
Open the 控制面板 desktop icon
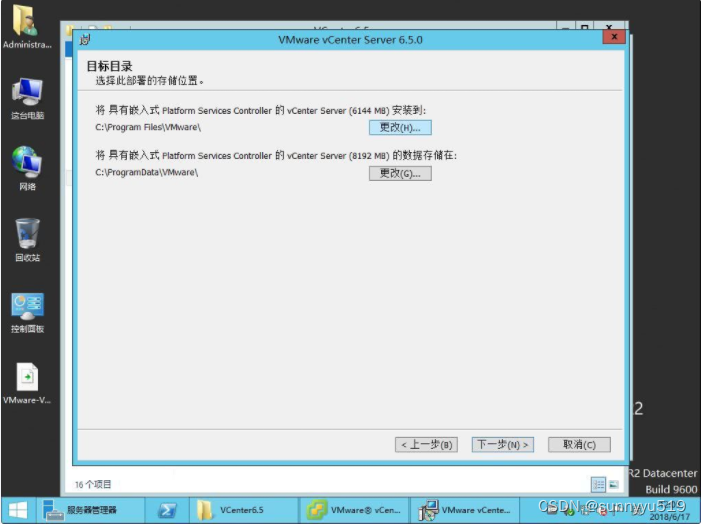(x=27, y=313)
